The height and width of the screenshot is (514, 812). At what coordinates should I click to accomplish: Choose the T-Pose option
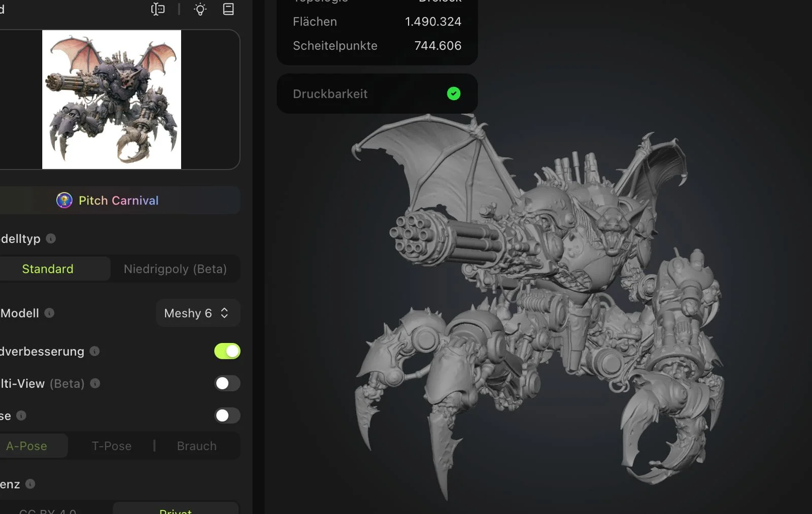click(112, 446)
